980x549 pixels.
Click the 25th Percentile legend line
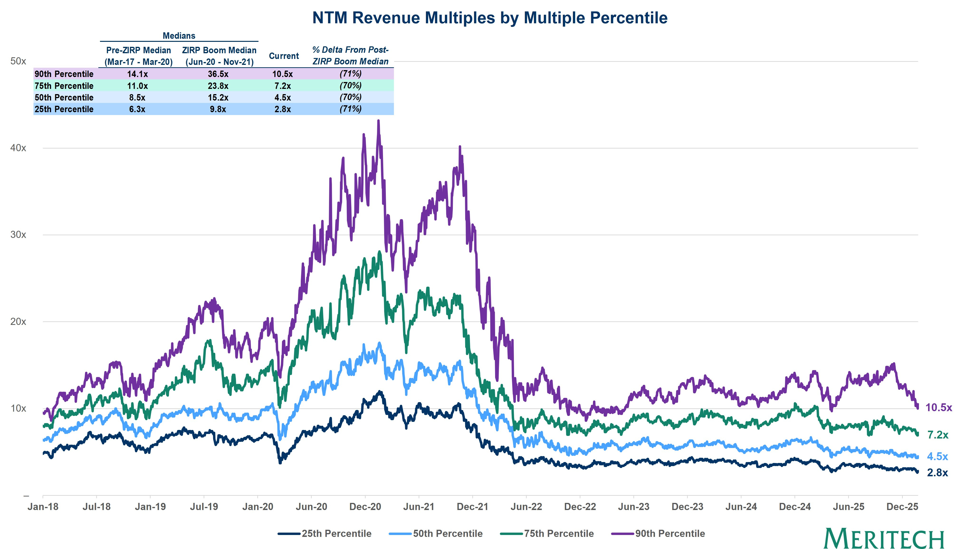(x=289, y=534)
